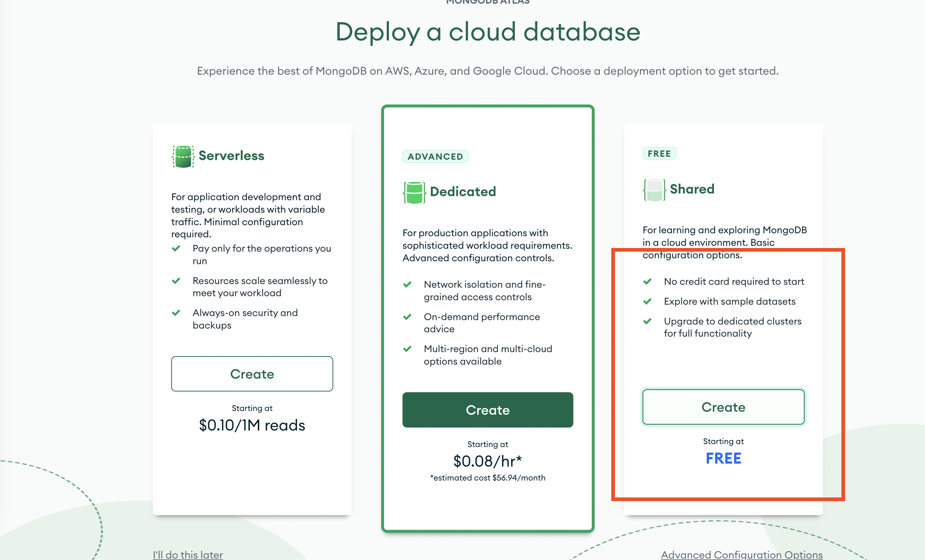Click 'Always-on security and backups' text
The image size is (925, 560).
click(x=245, y=319)
